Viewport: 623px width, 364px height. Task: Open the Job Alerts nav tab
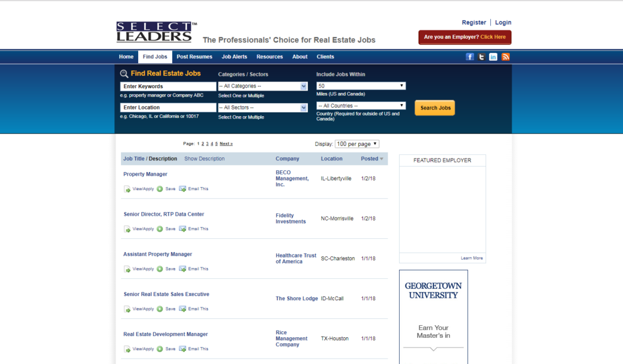[234, 57]
